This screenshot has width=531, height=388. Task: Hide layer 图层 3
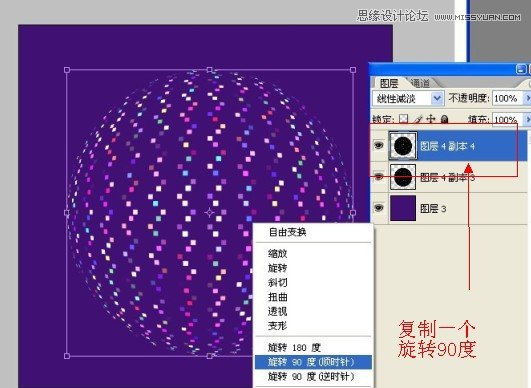[379, 208]
